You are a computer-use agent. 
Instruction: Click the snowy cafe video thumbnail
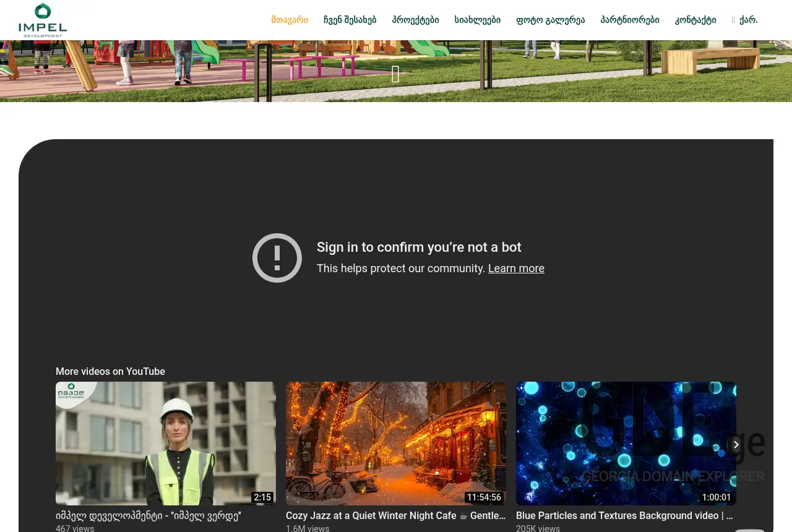pos(395,444)
